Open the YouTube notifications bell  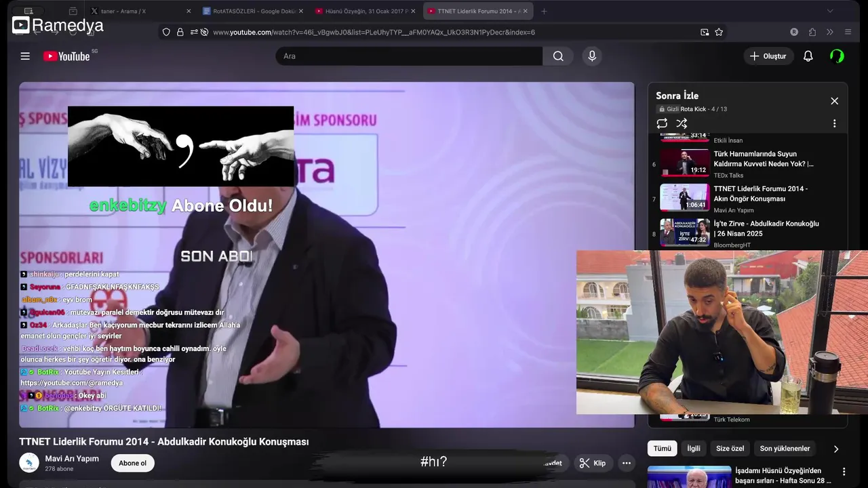808,56
